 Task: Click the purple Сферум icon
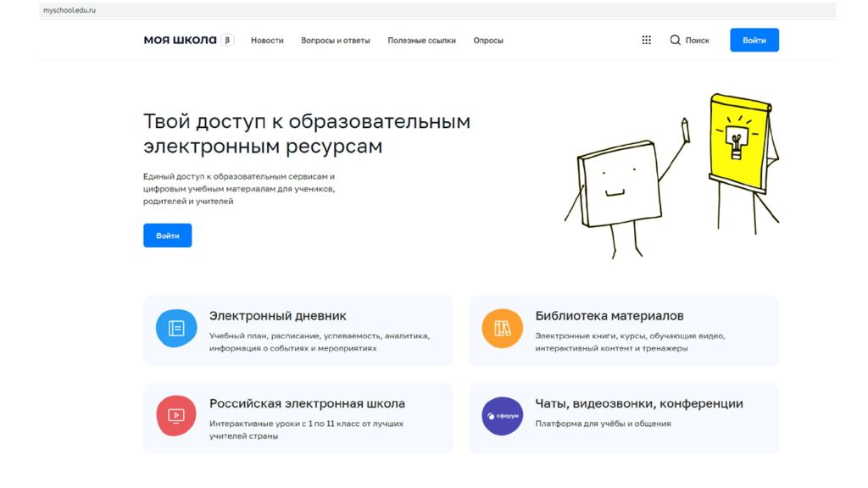(502, 415)
